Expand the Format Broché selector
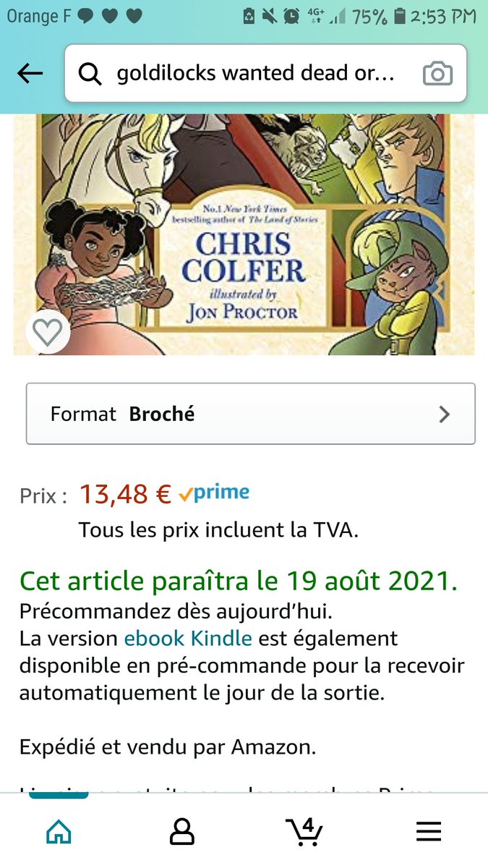This screenshot has height=868, width=488. [250, 414]
